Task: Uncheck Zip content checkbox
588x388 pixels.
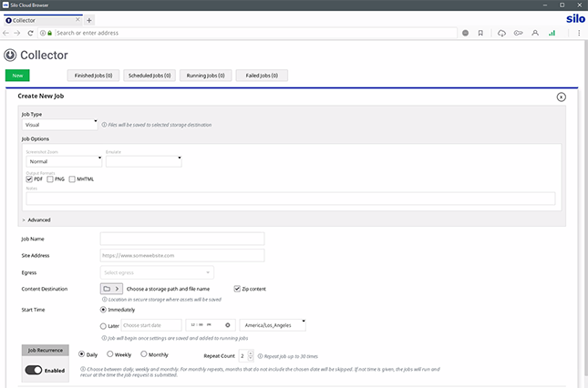Action: pyautogui.click(x=237, y=289)
